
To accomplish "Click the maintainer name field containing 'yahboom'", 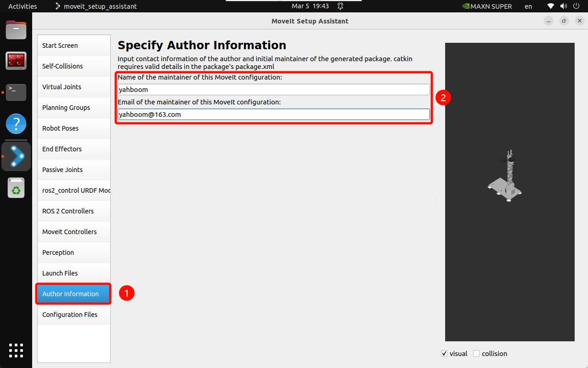I will click(274, 90).
